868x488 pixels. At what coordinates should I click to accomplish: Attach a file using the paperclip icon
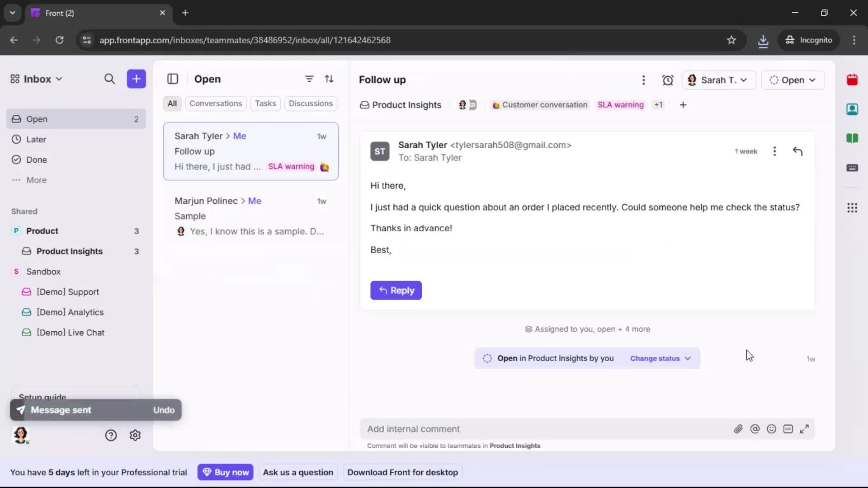pos(739,429)
